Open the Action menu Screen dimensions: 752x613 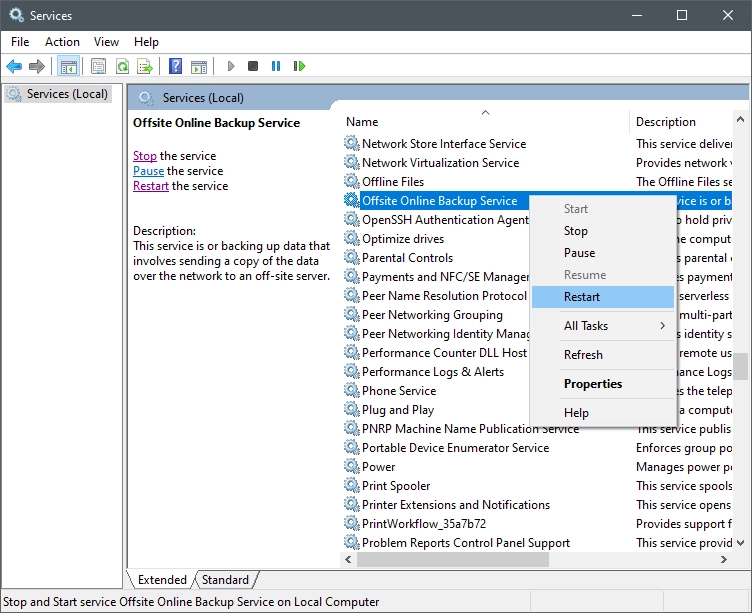pos(62,42)
